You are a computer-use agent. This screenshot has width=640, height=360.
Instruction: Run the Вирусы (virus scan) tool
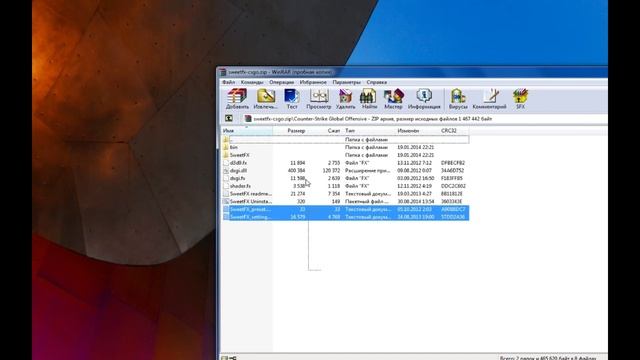pyautogui.click(x=458, y=99)
